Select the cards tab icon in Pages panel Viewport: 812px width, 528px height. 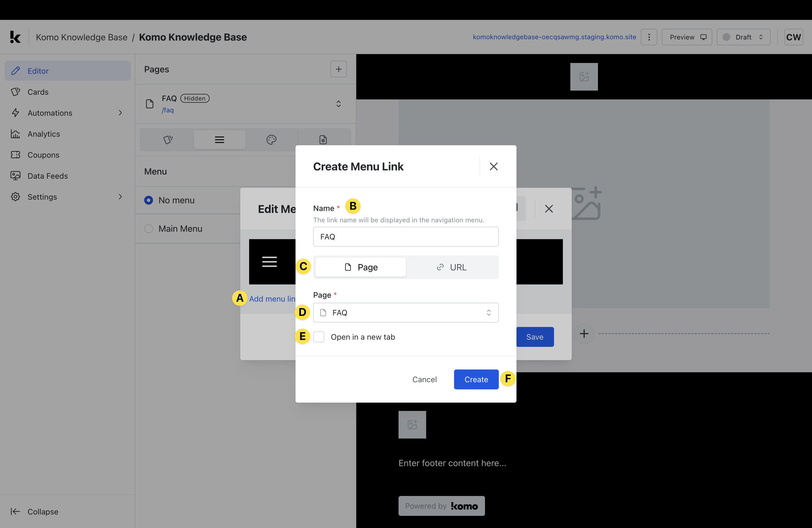[x=168, y=139]
